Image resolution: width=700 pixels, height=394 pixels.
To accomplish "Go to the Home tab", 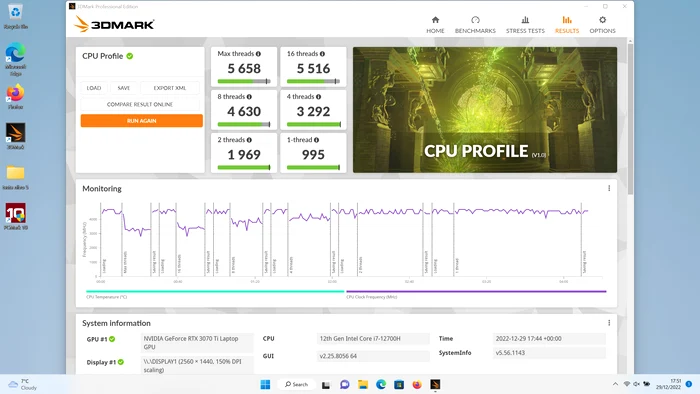I will pos(435,25).
